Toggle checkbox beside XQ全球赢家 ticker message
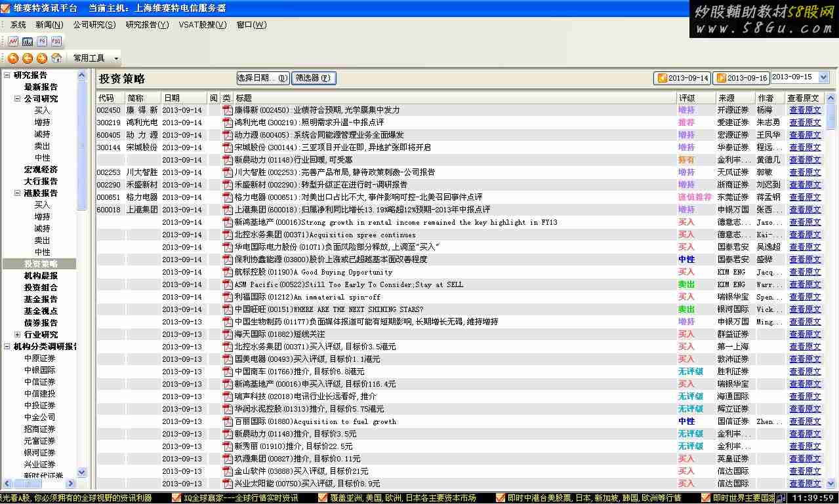 coord(176,498)
